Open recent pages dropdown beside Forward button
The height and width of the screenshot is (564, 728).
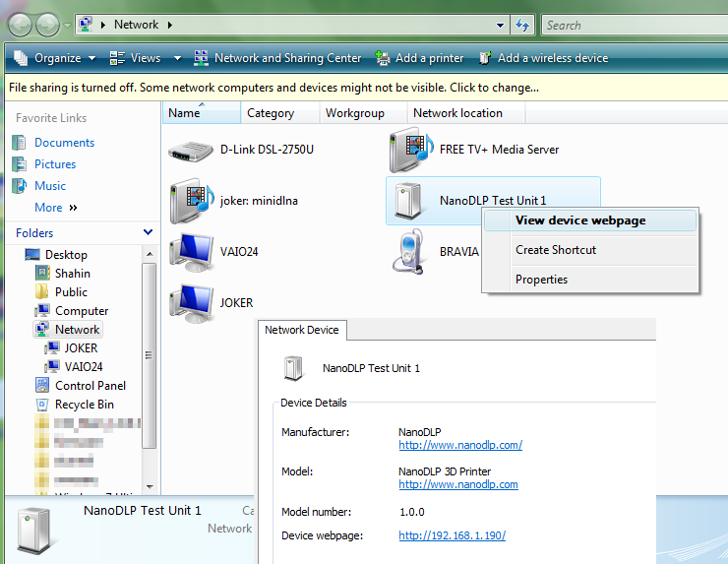click(x=67, y=25)
